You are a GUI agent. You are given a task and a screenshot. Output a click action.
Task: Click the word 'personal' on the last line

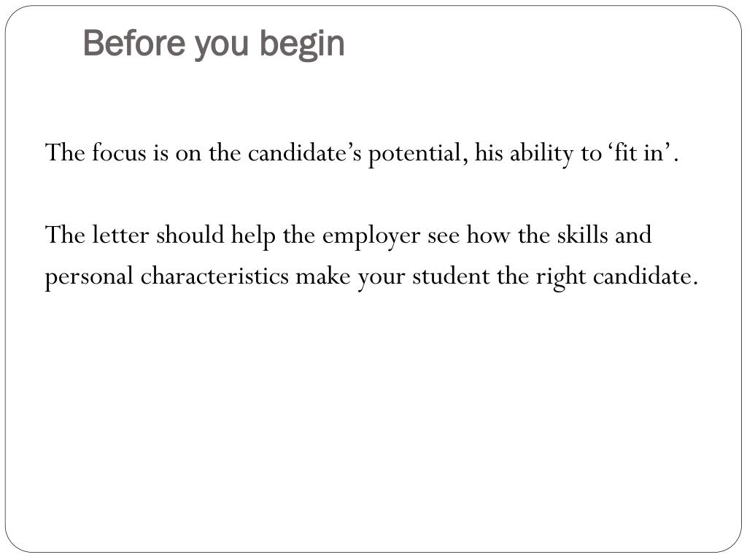click(89, 278)
